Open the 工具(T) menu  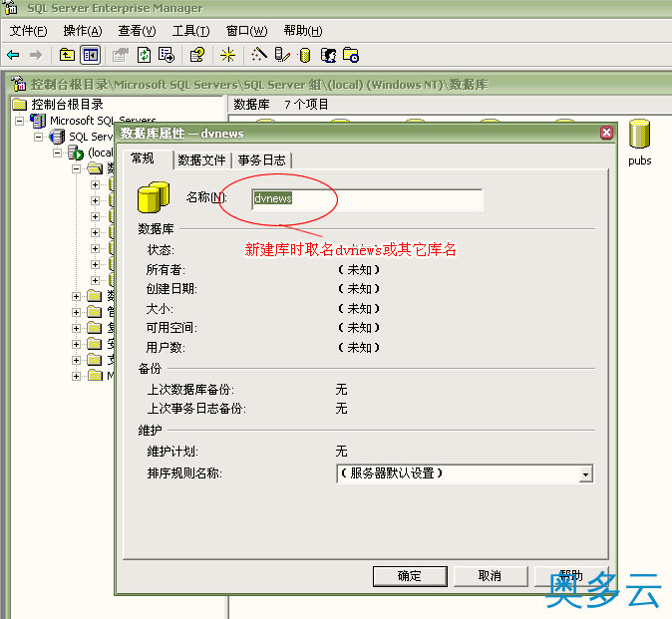tap(191, 31)
